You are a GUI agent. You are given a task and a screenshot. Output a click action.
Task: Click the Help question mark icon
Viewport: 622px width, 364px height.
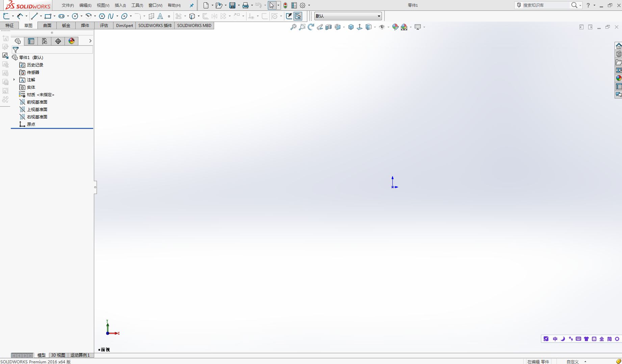pos(588,5)
